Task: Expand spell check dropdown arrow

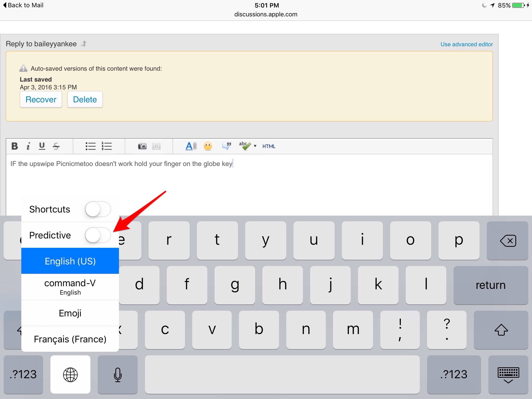Action: tap(255, 146)
